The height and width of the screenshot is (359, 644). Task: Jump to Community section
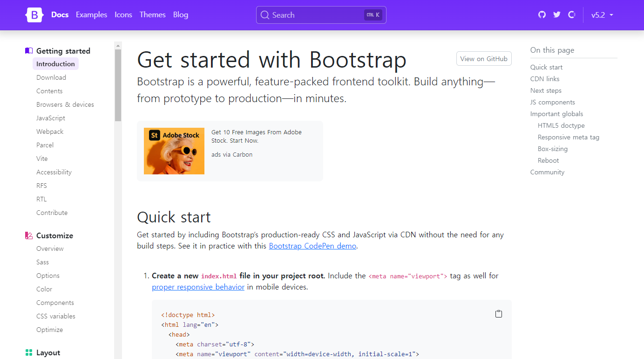(x=547, y=172)
